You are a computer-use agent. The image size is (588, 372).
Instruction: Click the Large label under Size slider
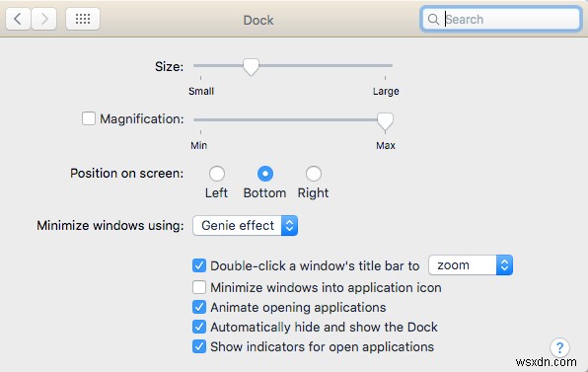386,91
